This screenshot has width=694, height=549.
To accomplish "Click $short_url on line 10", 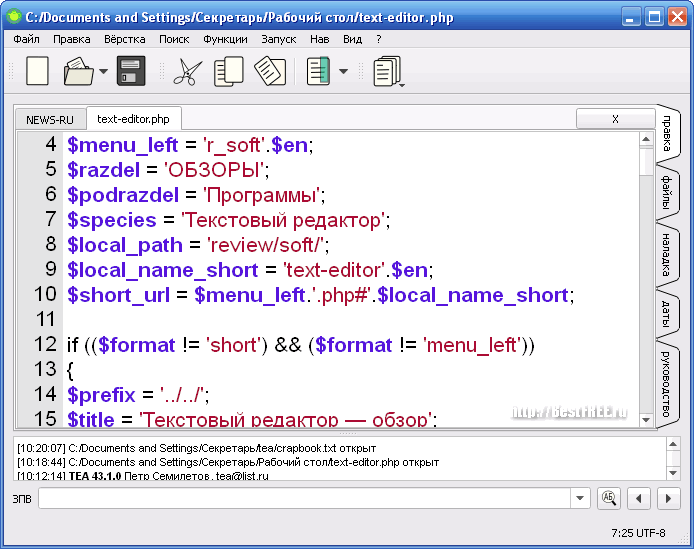I will [118, 295].
